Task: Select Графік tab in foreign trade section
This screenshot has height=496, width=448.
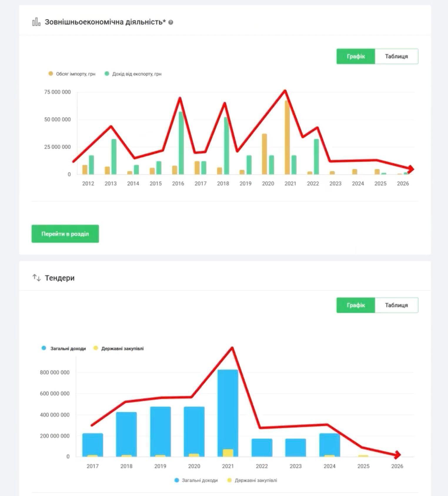Action: [356, 56]
